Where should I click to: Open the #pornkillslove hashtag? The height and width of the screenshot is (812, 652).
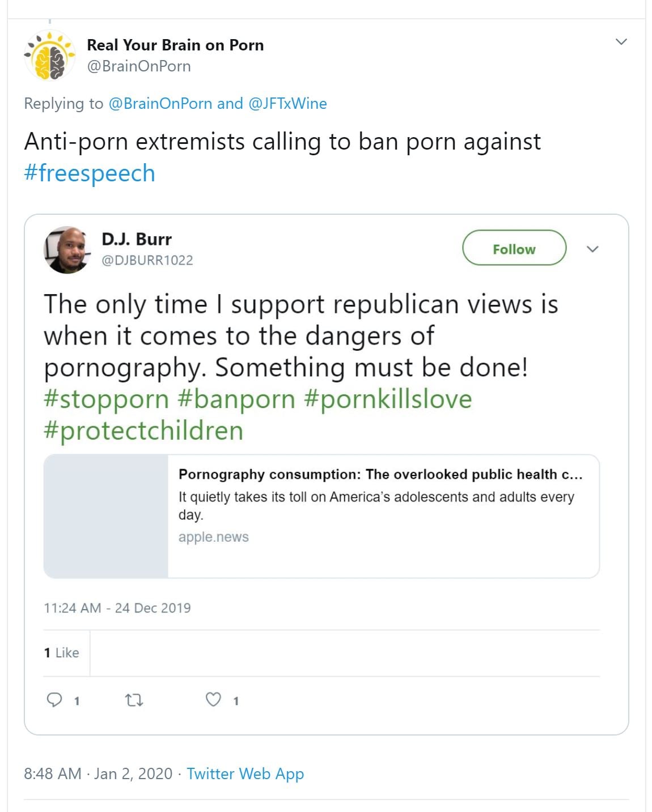(388, 398)
